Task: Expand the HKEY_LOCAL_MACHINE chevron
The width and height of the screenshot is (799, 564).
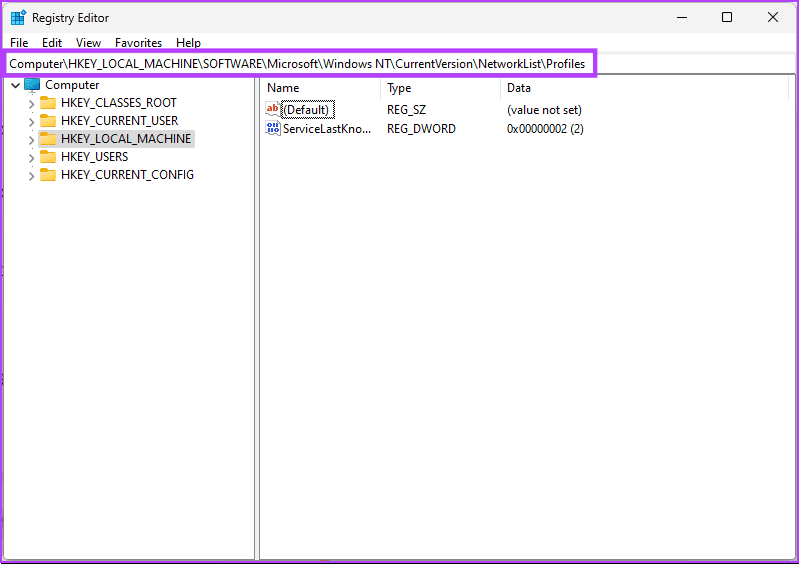Action: [x=31, y=140]
